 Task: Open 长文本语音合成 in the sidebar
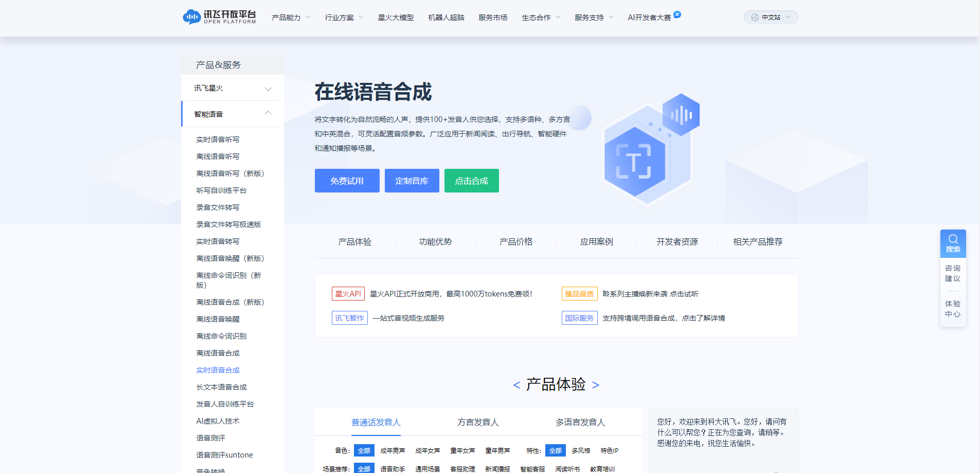pyautogui.click(x=221, y=387)
